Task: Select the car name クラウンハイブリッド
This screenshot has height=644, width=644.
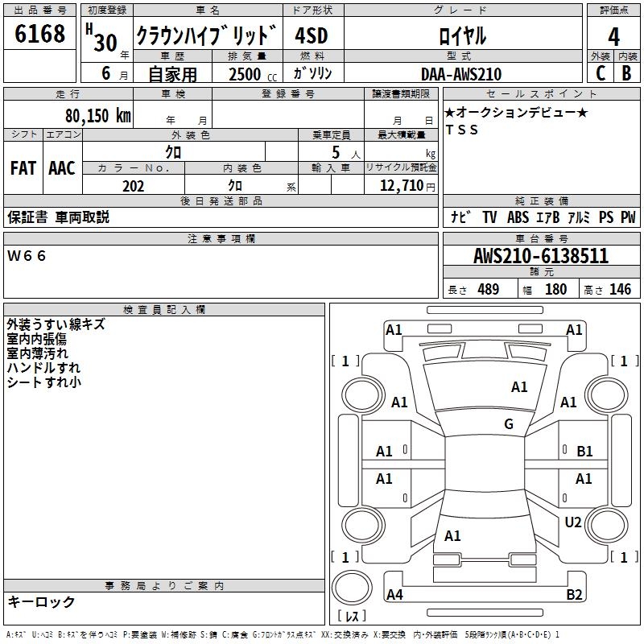Action: click(207, 35)
